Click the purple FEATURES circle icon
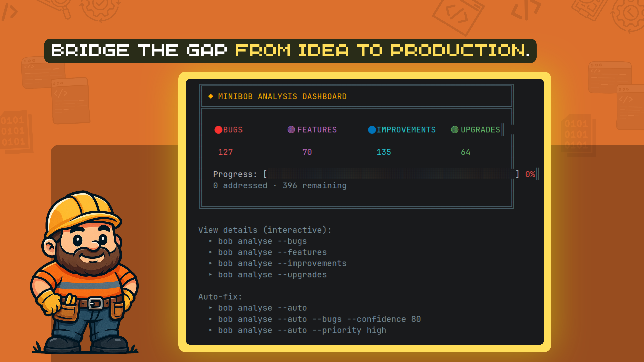Image resolution: width=644 pixels, height=362 pixels. pyautogui.click(x=291, y=129)
